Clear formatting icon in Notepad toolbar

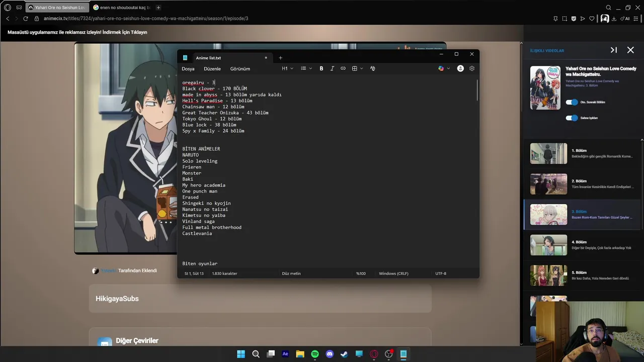tap(372, 68)
